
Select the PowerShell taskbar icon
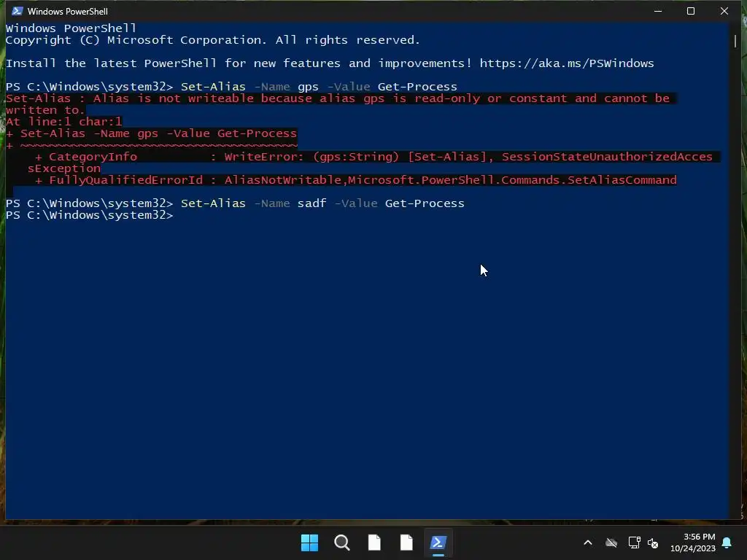tap(438, 542)
